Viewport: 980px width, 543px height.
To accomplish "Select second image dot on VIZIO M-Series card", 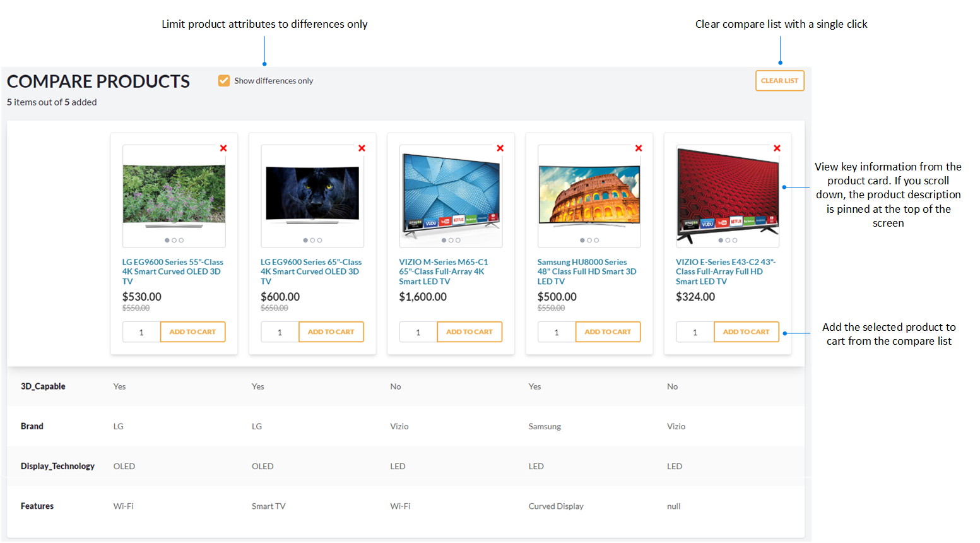I will 451,241.
